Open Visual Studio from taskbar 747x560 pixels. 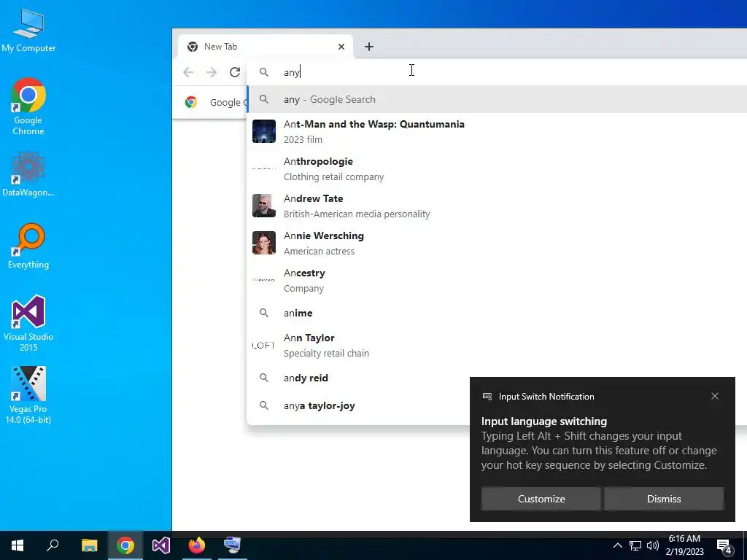[x=161, y=545]
